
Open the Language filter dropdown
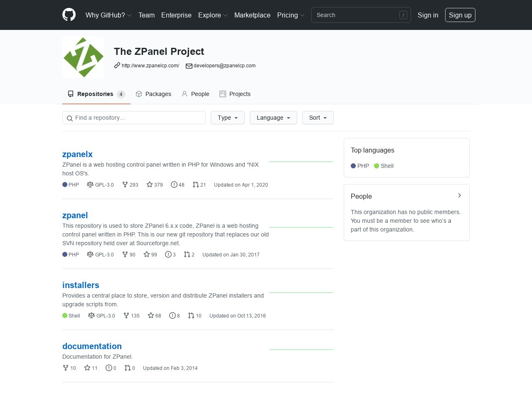tap(273, 118)
